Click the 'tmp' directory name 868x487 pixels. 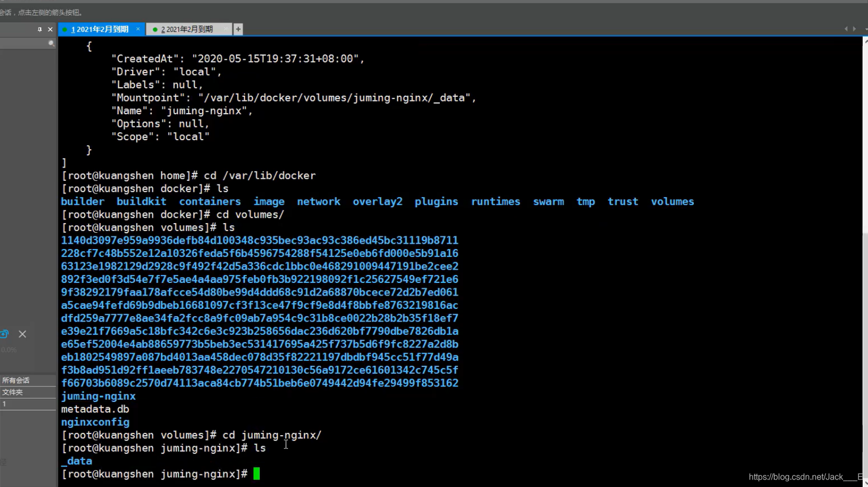(586, 201)
